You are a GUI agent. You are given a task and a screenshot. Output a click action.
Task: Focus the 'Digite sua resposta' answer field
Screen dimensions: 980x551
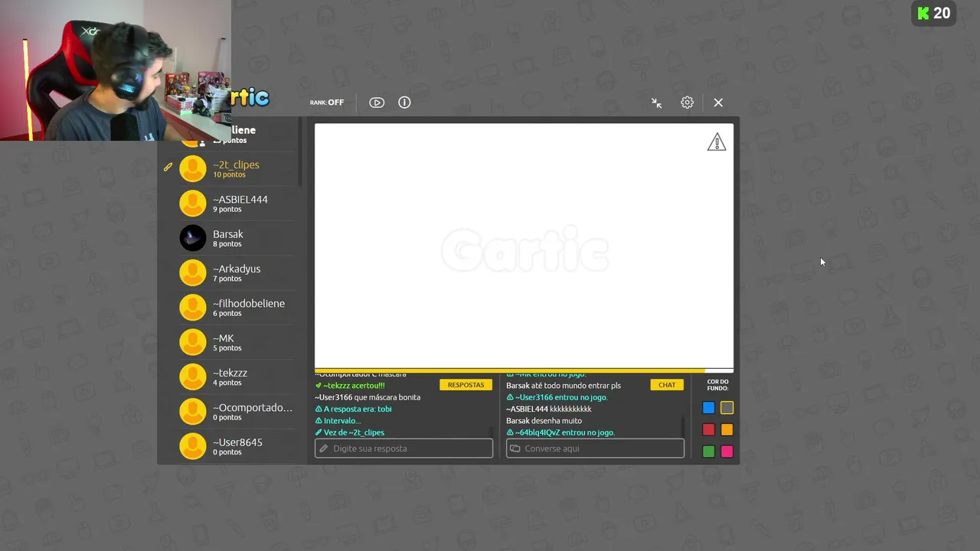click(403, 448)
